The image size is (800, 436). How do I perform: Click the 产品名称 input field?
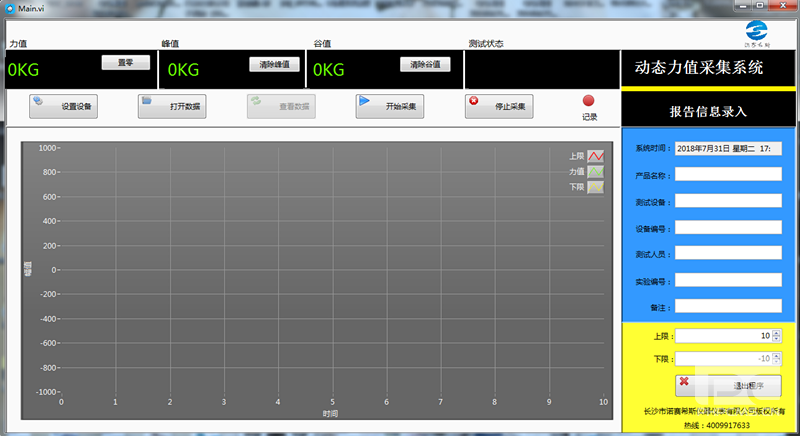tap(727, 174)
